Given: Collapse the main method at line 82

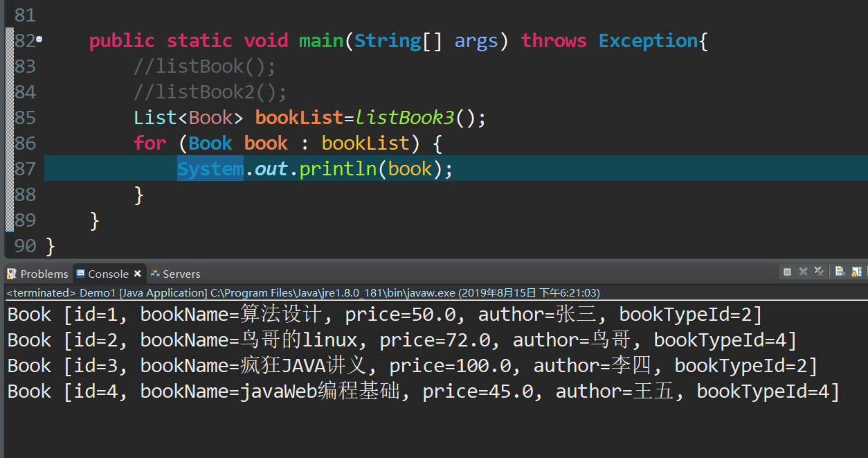Looking at the screenshot, I should [39, 39].
